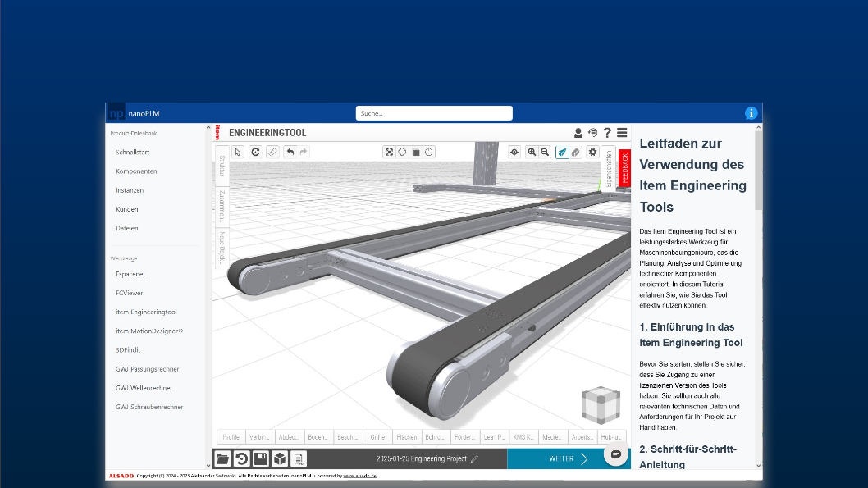Open the 3DFindit tool link

click(128, 349)
